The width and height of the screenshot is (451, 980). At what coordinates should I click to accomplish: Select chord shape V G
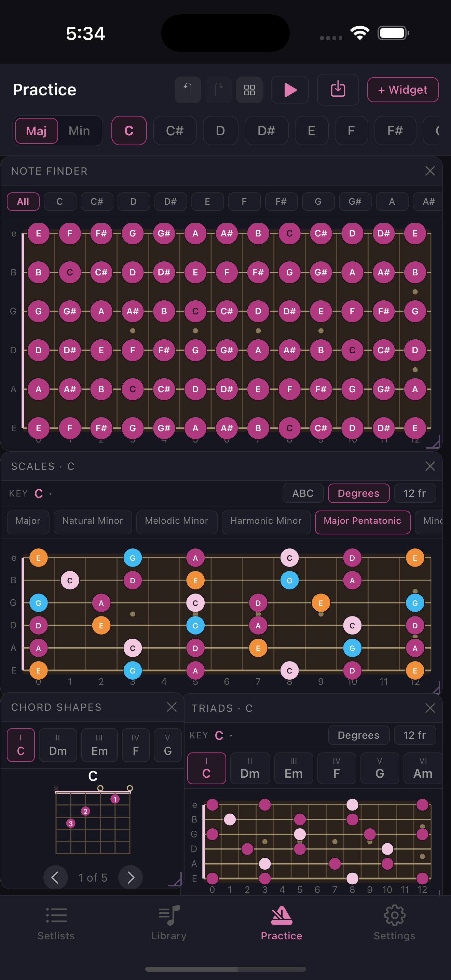coord(168,745)
